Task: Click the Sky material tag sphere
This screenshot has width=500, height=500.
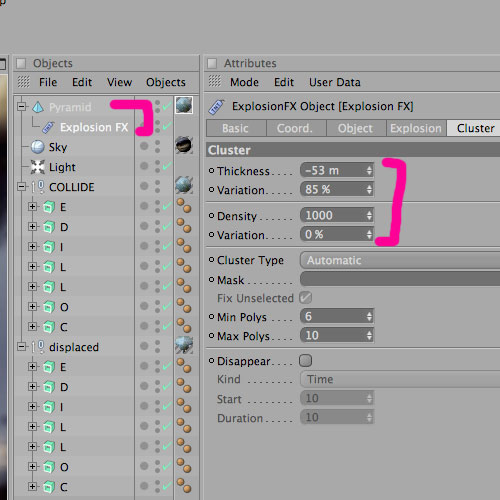Action: pyautogui.click(x=184, y=145)
